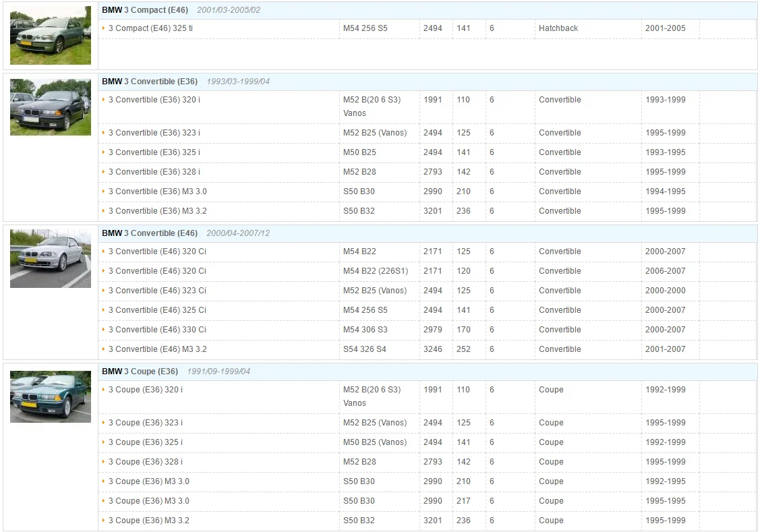Click the arrow bullet beside Coupe (E36) M3 3.2

[x=104, y=521]
